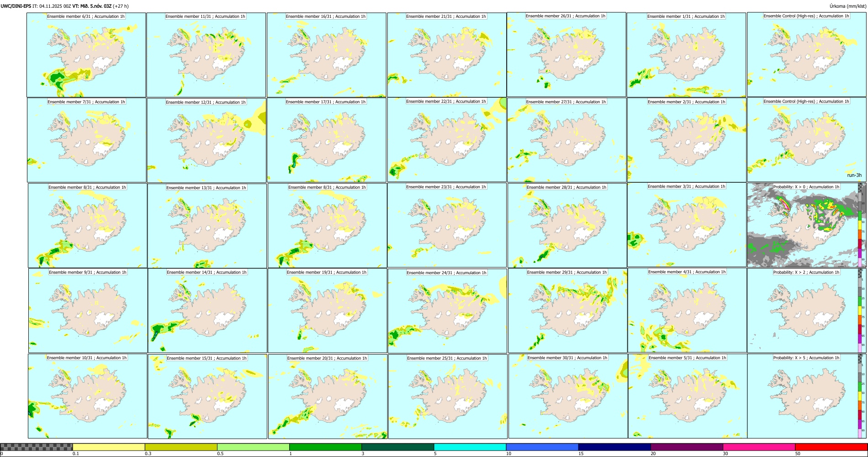Select the Ensemble member 1/31 map
This screenshot has height=457, width=868.
tap(686, 55)
